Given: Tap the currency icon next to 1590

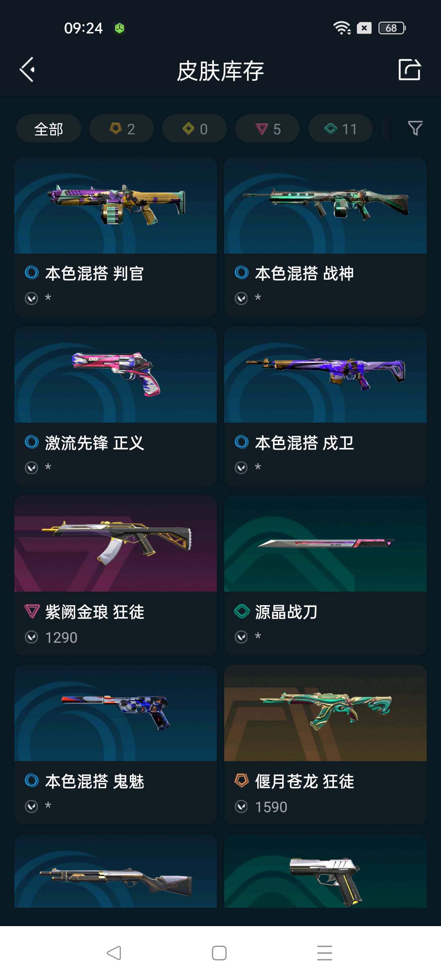Looking at the screenshot, I should click(241, 806).
